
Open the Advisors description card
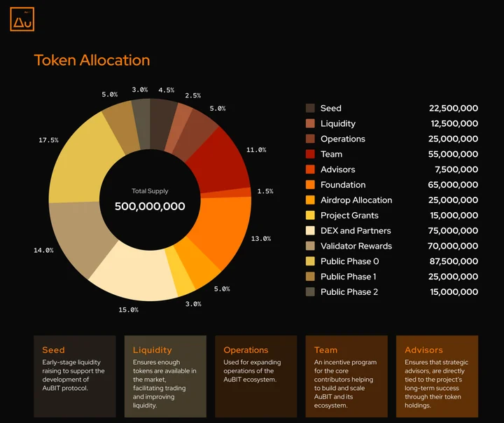(437, 376)
